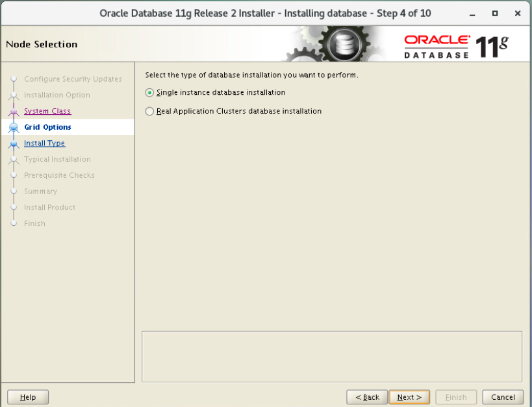Click Typical Installation step text
This screenshot has width=532, height=407.
(57, 160)
